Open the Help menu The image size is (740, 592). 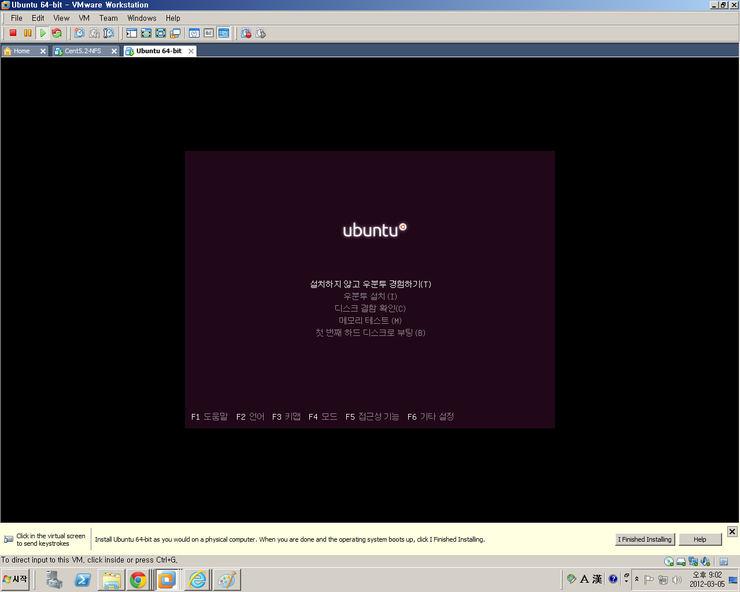[173, 18]
